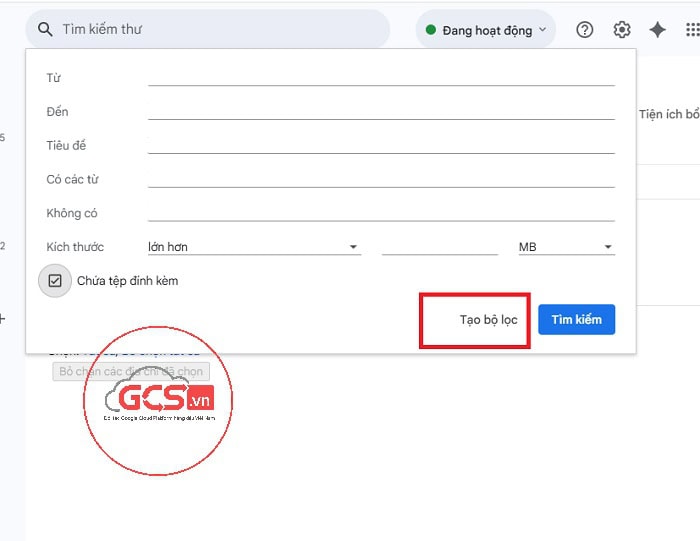
Task: Click the 'Tiêu đề' subject input field
Action: point(381,145)
